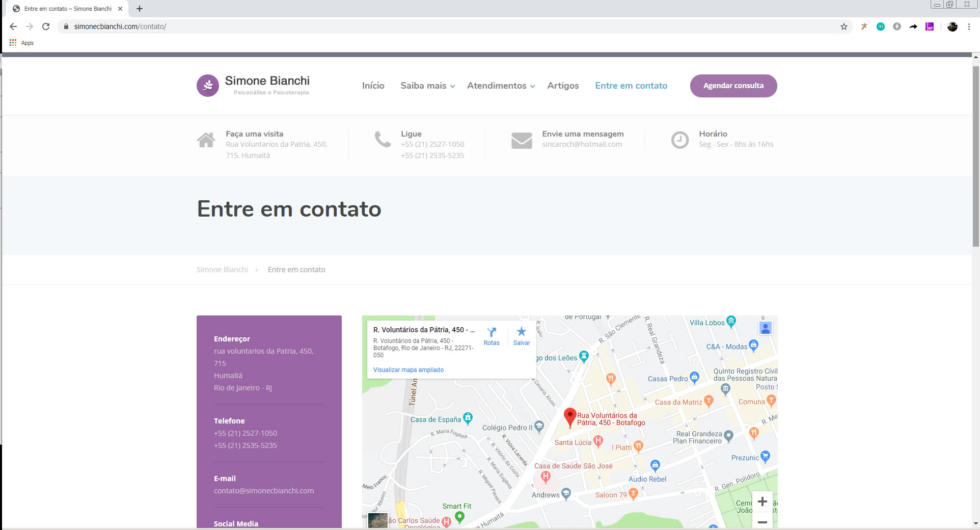Click the Simone Bianchi purple logo icon
The image size is (980, 530).
pyautogui.click(x=208, y=86)
